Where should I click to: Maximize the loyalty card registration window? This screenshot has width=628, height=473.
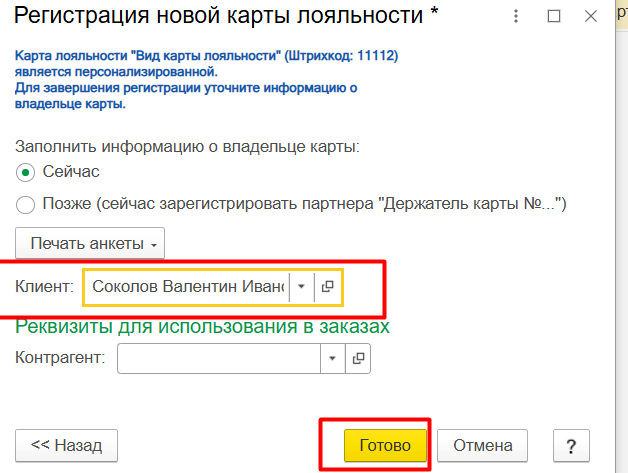click(x=552, y=17)
